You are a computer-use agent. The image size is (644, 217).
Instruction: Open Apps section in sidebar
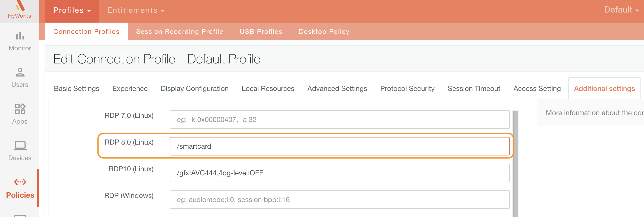point(20,114)
